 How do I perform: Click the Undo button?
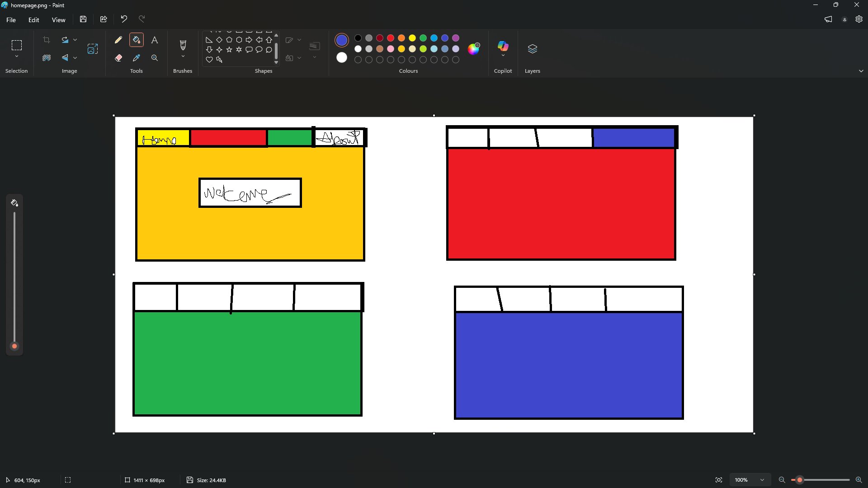coord(124,19)
